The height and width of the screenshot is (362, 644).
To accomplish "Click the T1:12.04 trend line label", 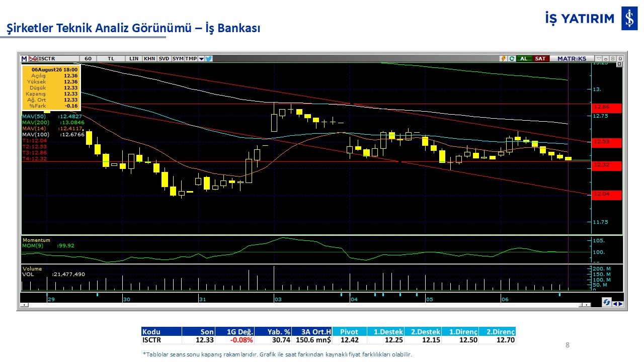I will click(x=34, y=141).
